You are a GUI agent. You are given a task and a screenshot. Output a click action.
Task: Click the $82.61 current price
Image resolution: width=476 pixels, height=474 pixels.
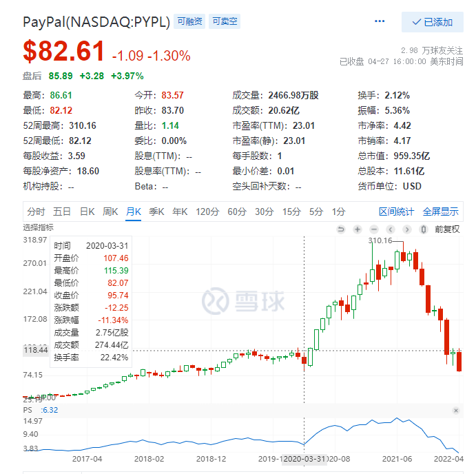coord(64,51)
